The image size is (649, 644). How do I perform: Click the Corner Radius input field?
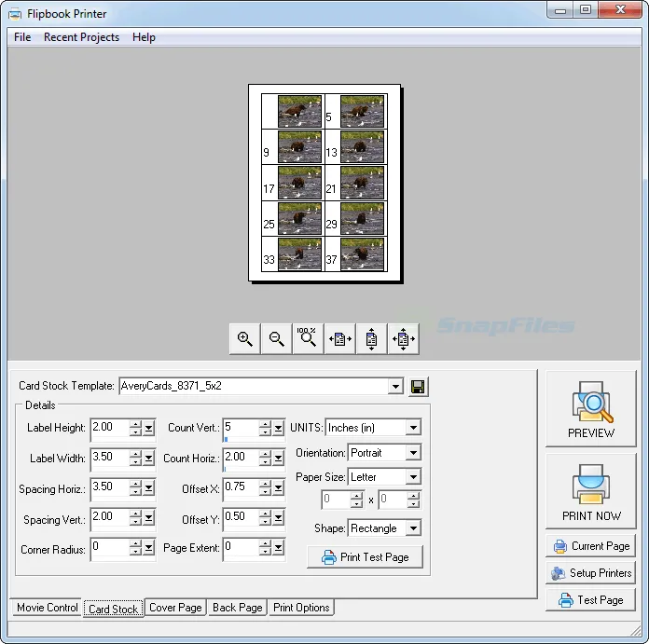coord(110,548)
